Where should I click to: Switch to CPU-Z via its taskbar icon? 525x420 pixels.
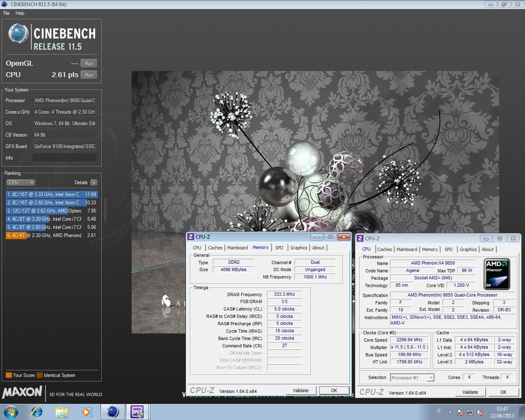point(137,412)
